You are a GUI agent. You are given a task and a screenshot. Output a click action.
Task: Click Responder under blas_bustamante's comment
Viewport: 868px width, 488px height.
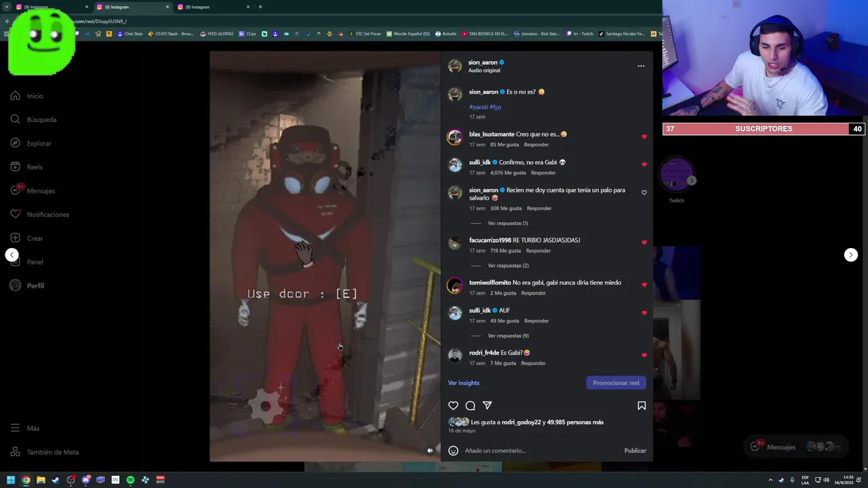(536, 144)
